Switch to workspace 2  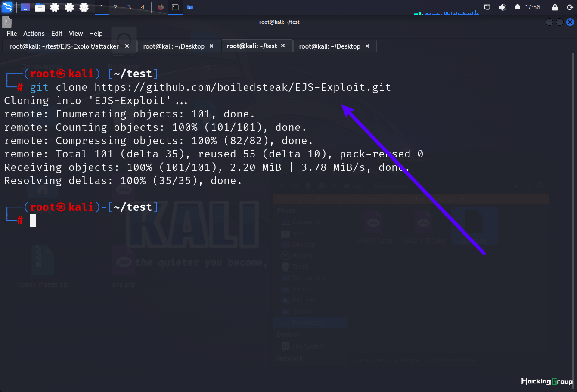(x=115, y=7)
